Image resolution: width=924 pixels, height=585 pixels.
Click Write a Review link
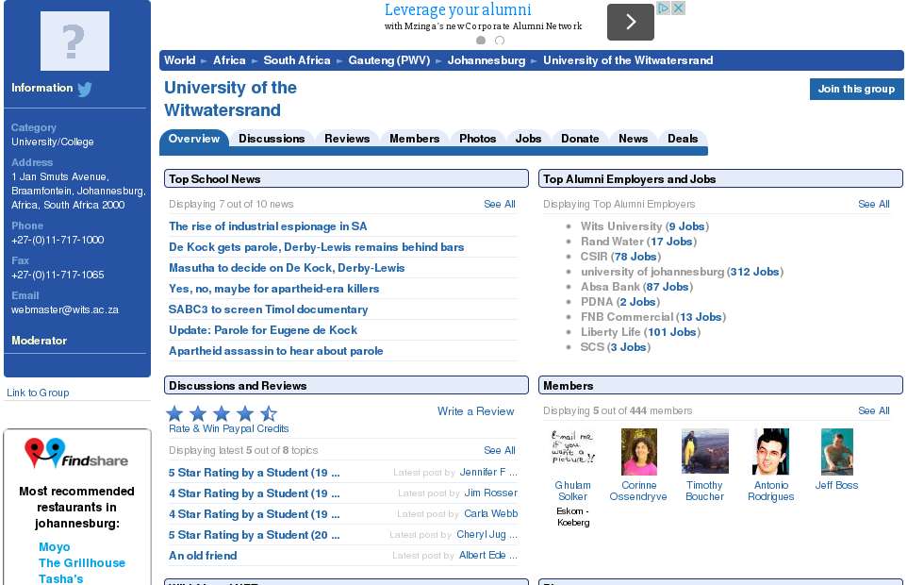tap(475, 411)
